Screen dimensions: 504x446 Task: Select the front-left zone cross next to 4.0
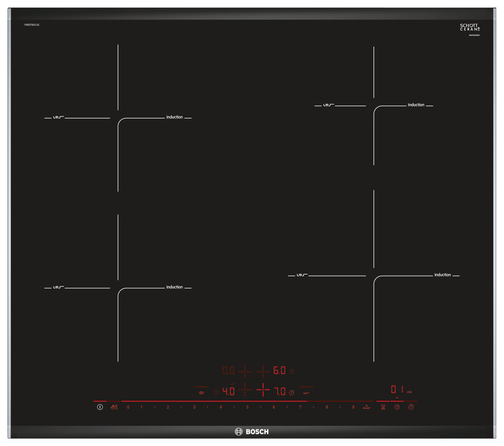(x=245, y=390)
